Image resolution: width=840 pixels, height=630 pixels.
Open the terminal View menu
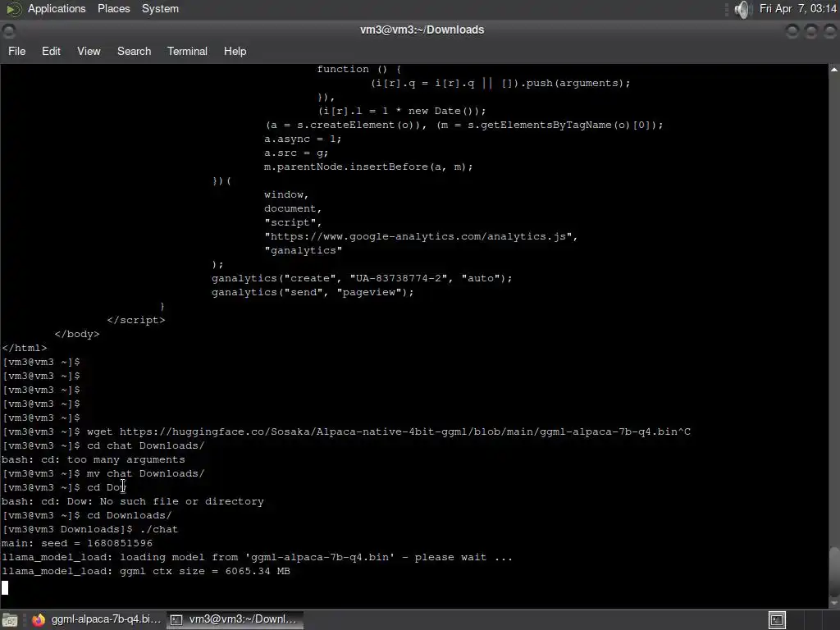(89, 51)
